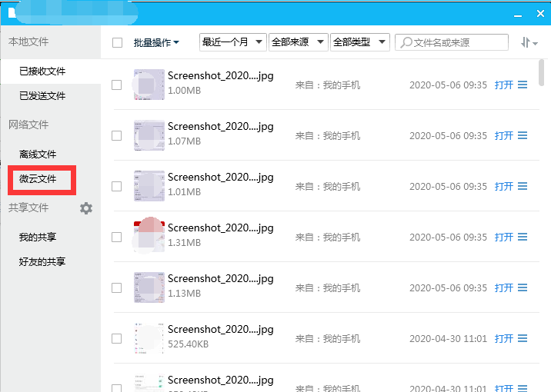Open the menu icon for the 1.31MB file
Image resolution: width=551 pixels, height=392 pixels.
pos(523,238)
